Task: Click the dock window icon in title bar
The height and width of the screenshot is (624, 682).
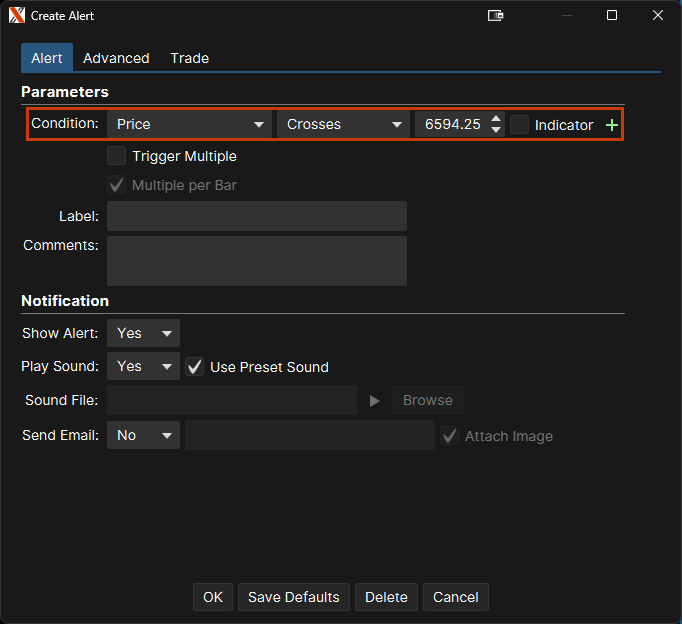Action: click(x=495, y=16)
